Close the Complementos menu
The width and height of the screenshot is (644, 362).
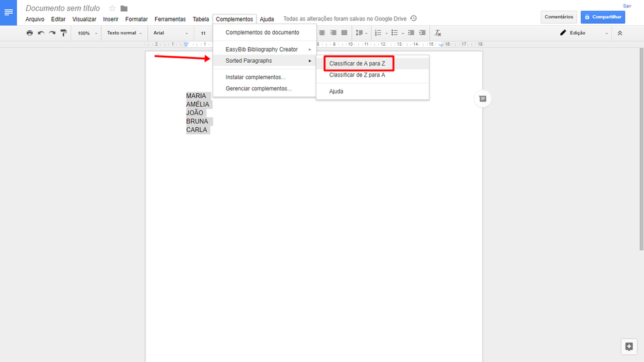tap(234, 20)
